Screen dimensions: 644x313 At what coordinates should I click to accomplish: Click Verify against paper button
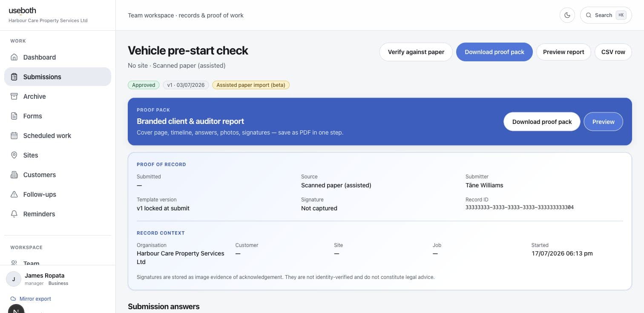(416, 52)
